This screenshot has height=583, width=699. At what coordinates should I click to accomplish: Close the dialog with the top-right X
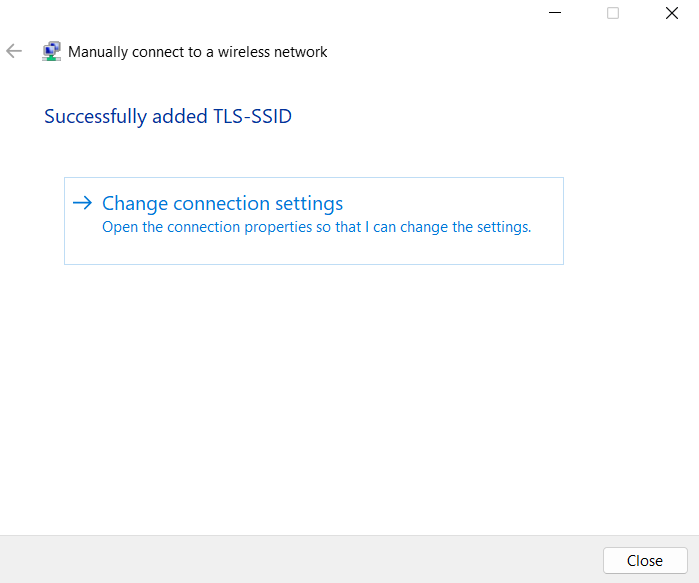pos(671,13)
